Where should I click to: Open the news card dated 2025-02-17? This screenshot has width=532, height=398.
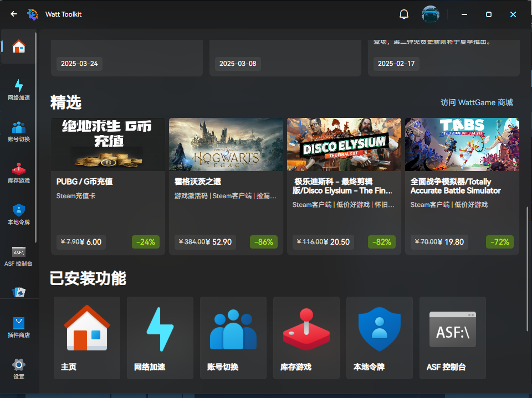tap(444, 58)
